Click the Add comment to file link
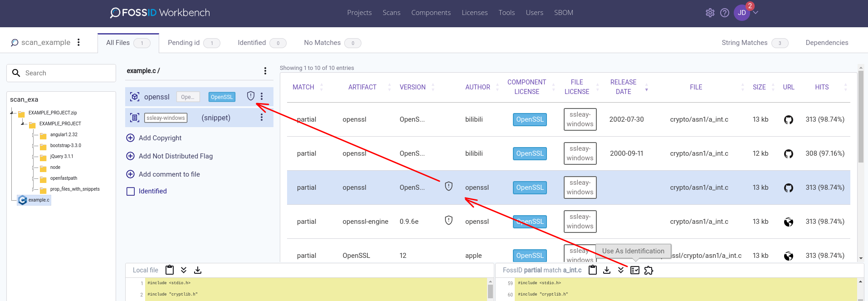This screenshot has height=301, width=868. pyautogui.click(x=169, y=174)
